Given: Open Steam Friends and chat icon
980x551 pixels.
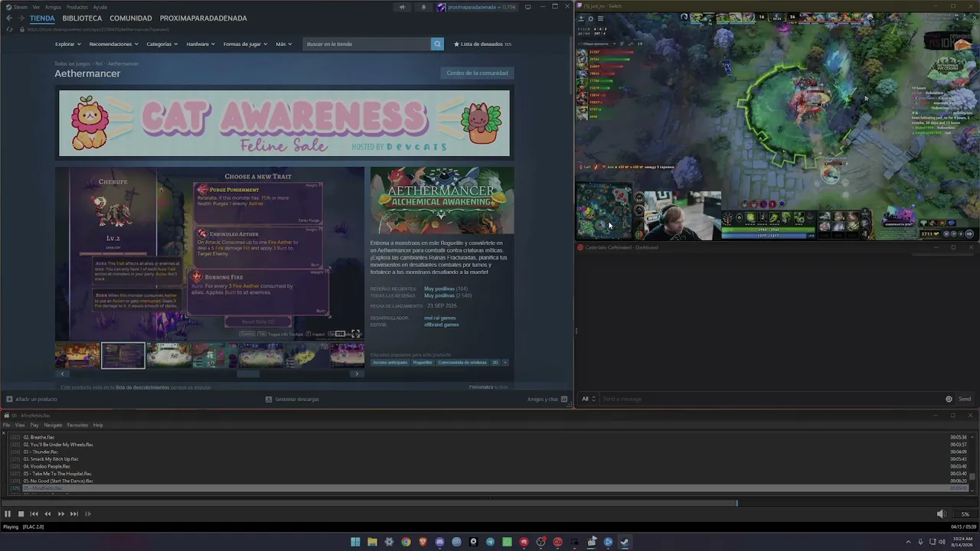Looking at the screenshot, I should [x=564, y=399].
